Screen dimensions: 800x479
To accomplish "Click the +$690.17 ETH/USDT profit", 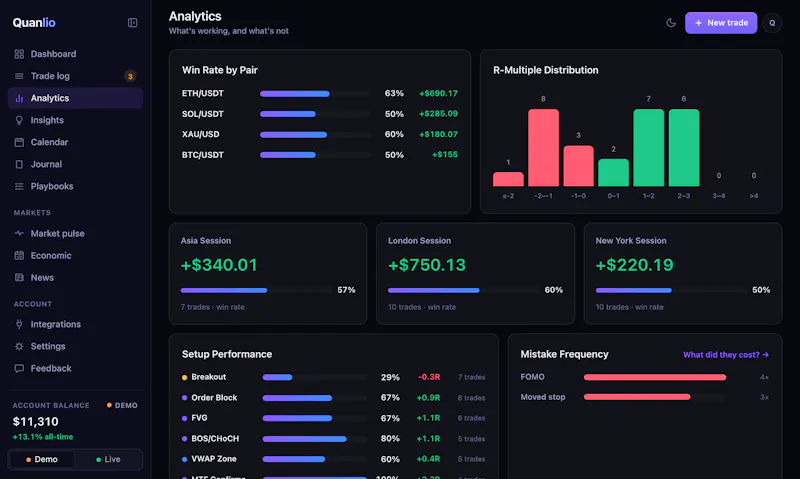I will point(438,93).
